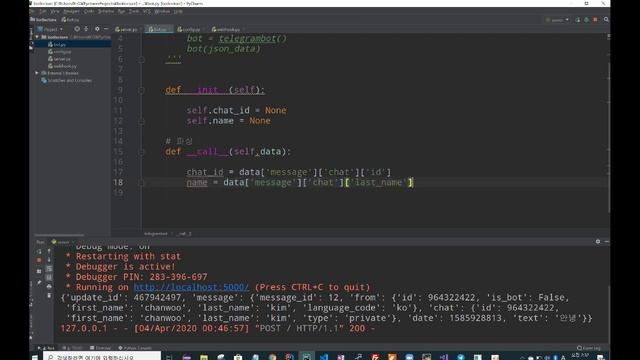Click the Visual Studio Code icon on taskbar
Screen dimensions: 640x360
coord(324,358)
